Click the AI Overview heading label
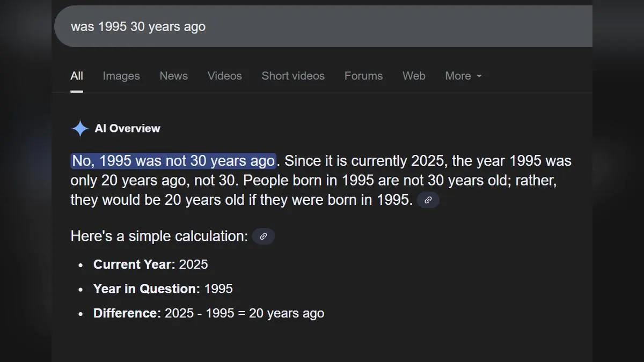644x362 pixels. pyautogui.click(x=127, y=129)
